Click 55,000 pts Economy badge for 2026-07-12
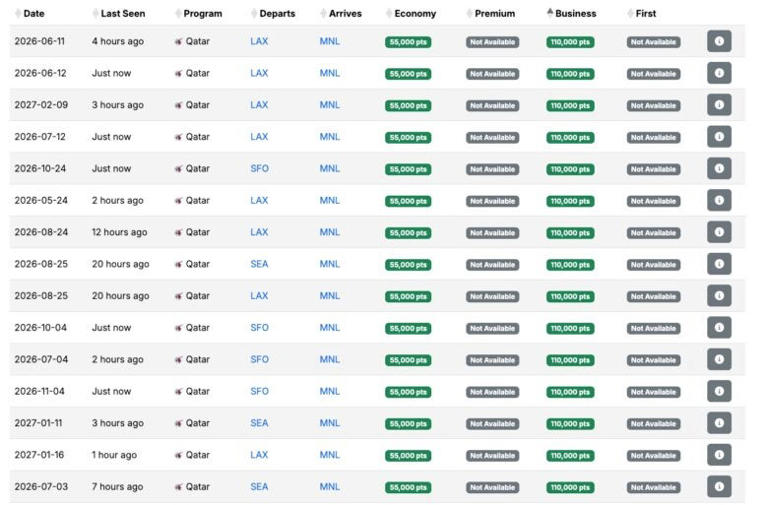This screenshot has width=768, height=505. click(x=408, y=138)
